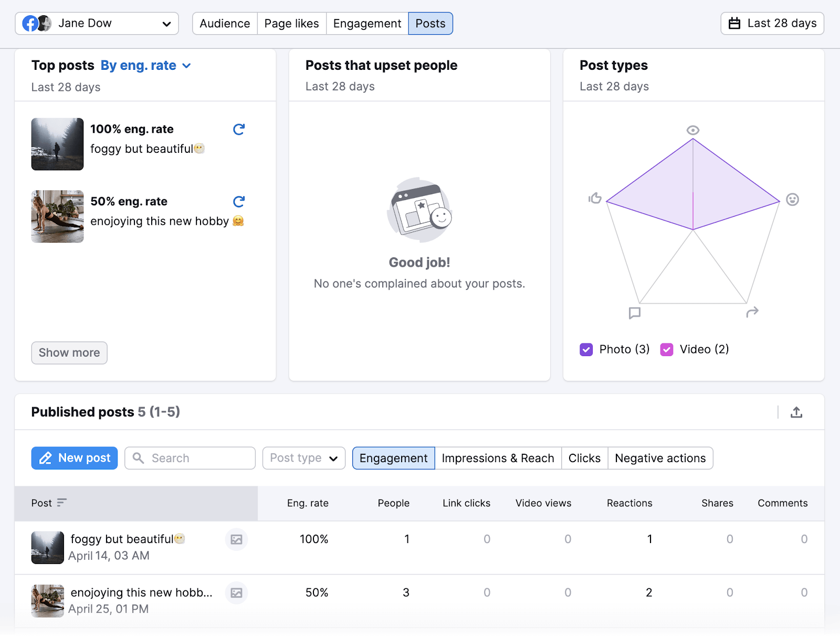Switch to the Clicks metrics view
Image resolution: width=840 pixels, height=636 pixels.
584,458
